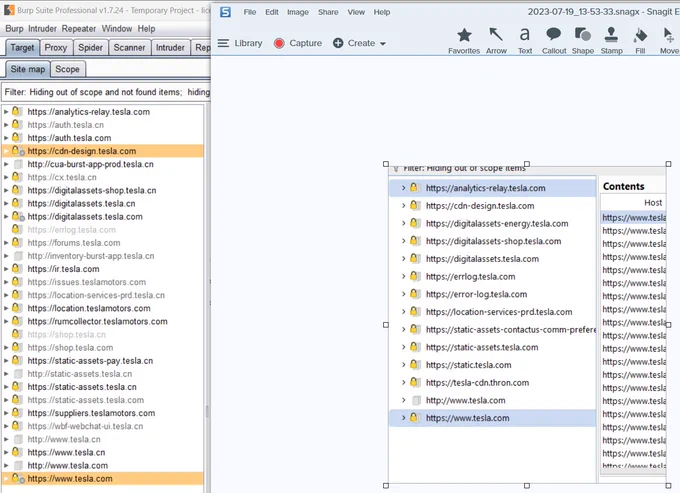
Task: Click lock icon beside https://issues.teslamotors.com
Action: (x=16, y=282)
